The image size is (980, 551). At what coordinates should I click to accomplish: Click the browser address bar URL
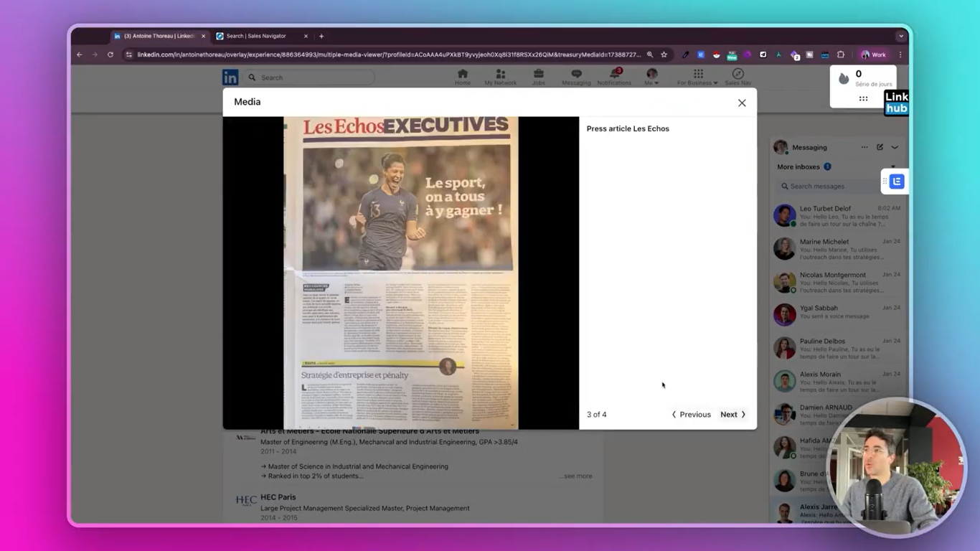(389, 55)
